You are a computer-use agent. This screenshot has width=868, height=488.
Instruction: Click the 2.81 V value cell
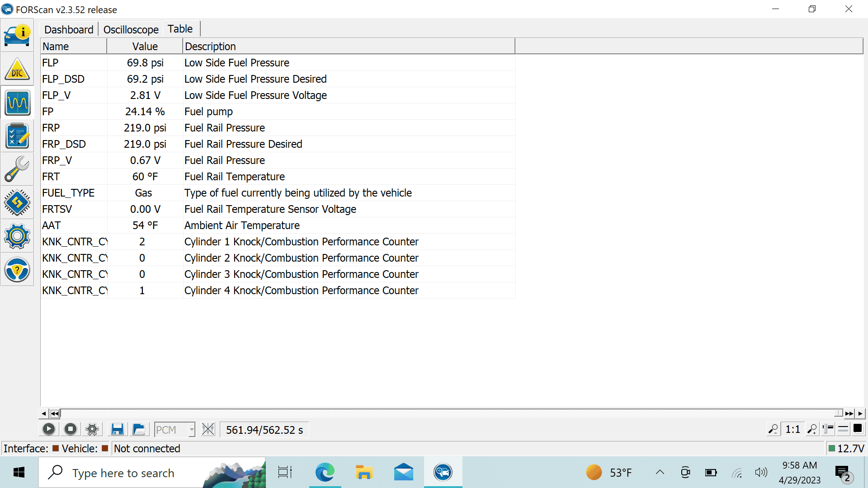point(145,95)
